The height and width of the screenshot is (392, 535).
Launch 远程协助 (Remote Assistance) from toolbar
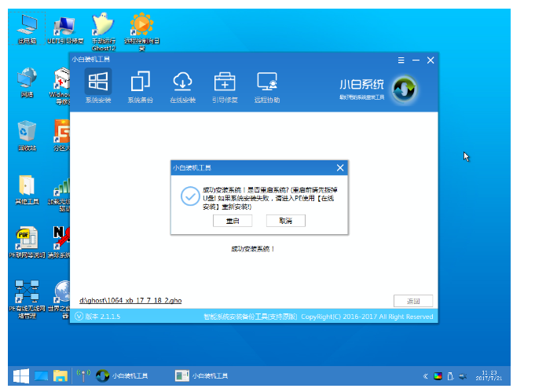point(267,86)
